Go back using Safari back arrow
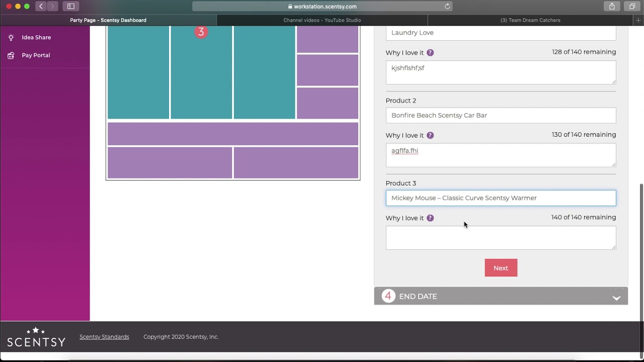Screen dimensions: 644x362 pyautogui.click(x=41, y=7)
